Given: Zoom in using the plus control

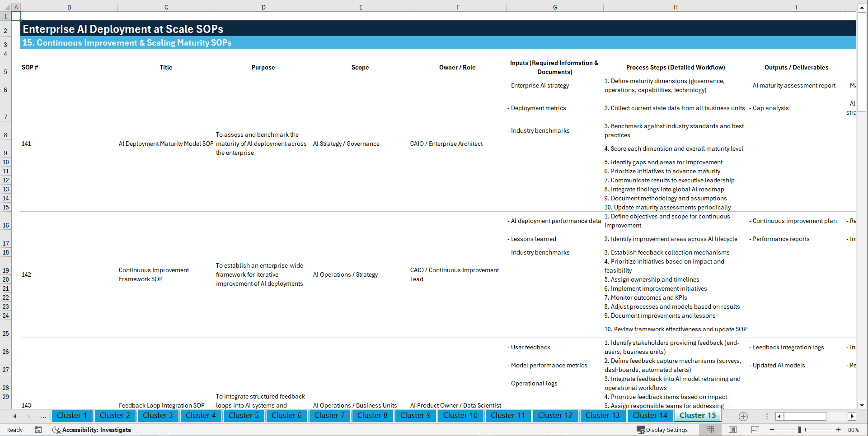Looking at the screenshot, I should (838, 430).
